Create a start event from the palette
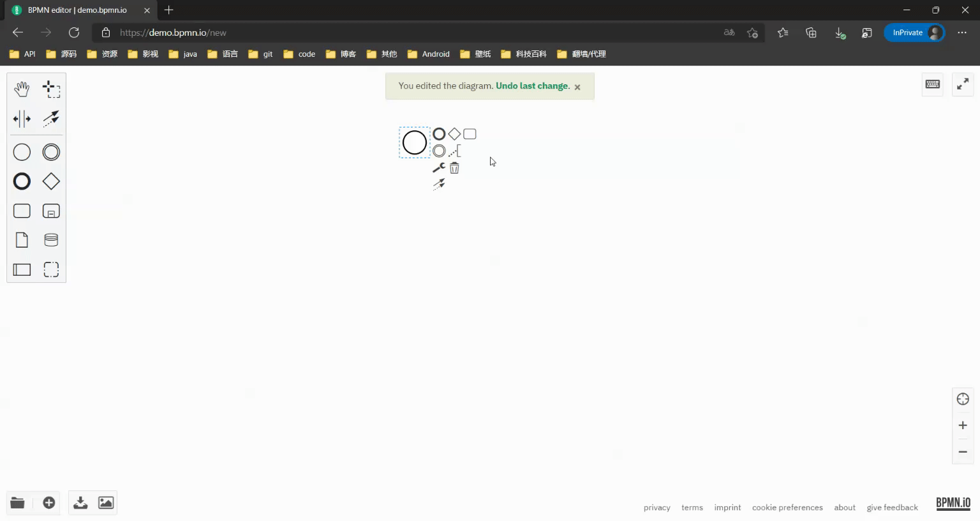Viewport: 980px width, 521px height. (x=22, y=152)
